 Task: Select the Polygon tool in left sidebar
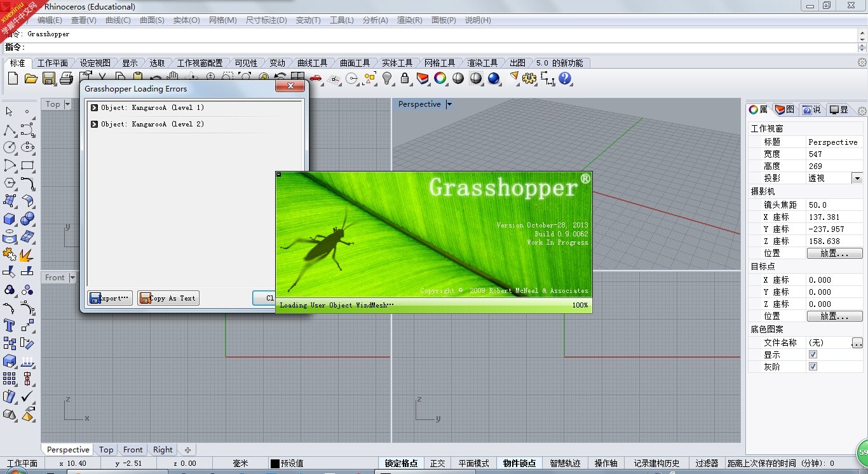click(x=10, y=183)
